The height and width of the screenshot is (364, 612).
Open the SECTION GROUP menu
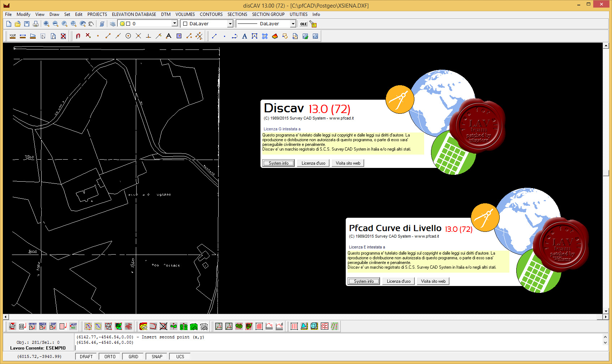coord(268,14)
